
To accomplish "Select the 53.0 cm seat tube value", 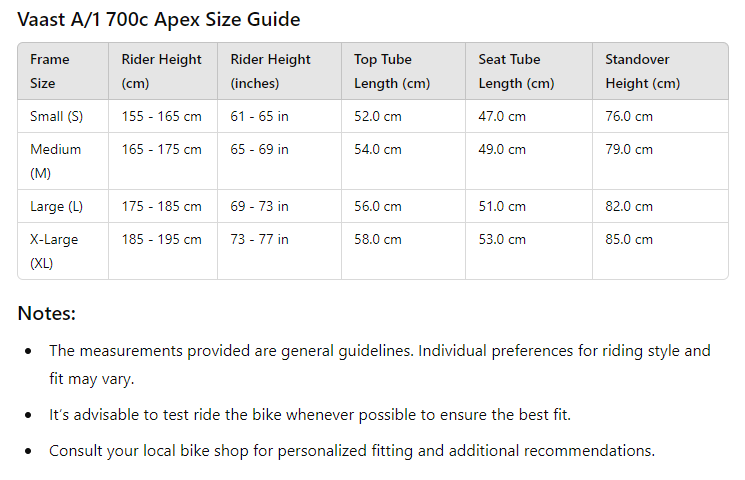I will pyautogui.click(x=502, y=239).
